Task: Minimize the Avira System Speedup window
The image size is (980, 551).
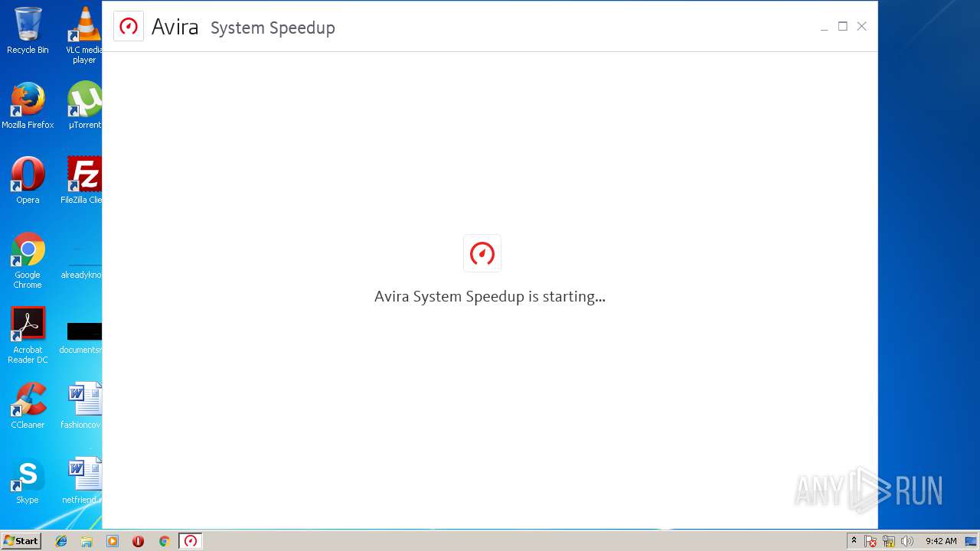Action: point(824,27)
